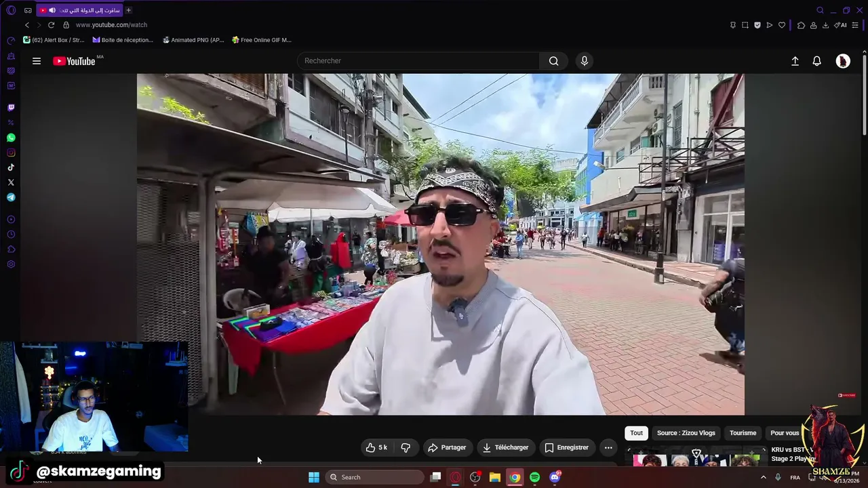Open the YouTube account avatar menu
868x488 pixels.
[843, 61]
